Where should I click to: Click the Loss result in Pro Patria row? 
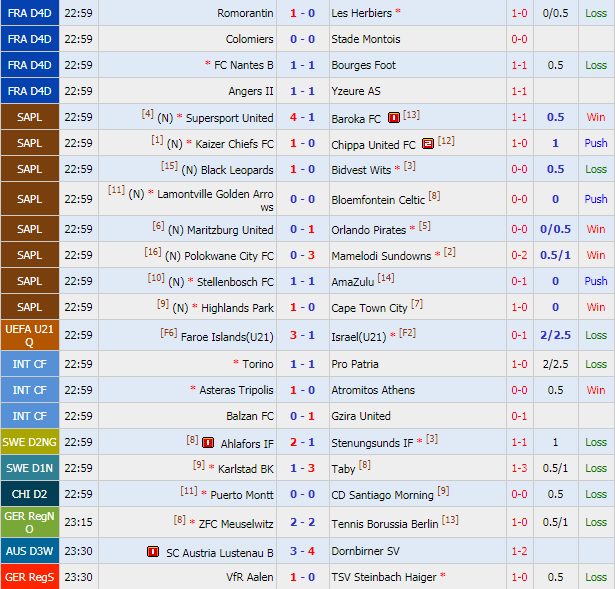(x=596, y=364)
